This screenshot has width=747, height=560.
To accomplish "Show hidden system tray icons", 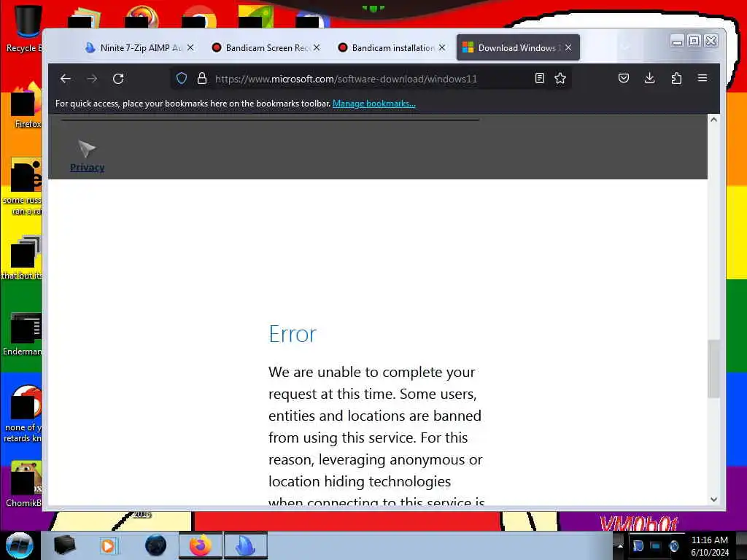I will [x=620, y=545].
